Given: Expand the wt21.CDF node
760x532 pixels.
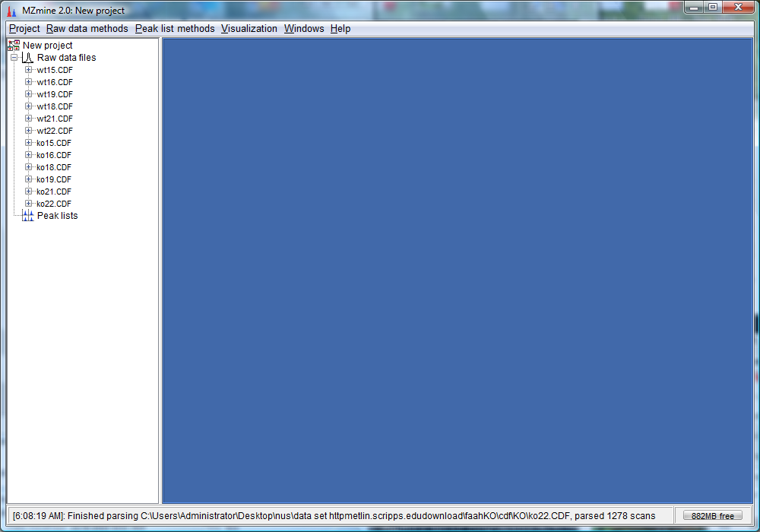Looking at the screenshot, I should tap(29, 119).
